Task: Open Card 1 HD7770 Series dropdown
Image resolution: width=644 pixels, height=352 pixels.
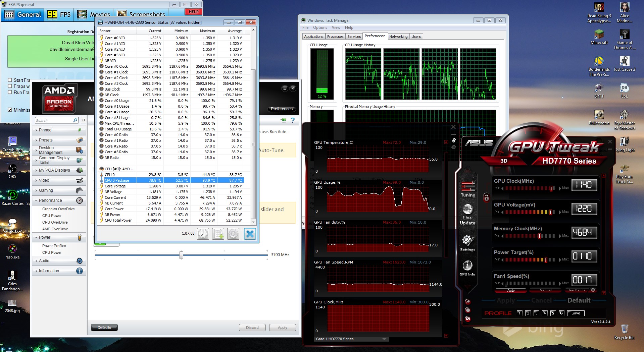Action: tap(384, 339)
